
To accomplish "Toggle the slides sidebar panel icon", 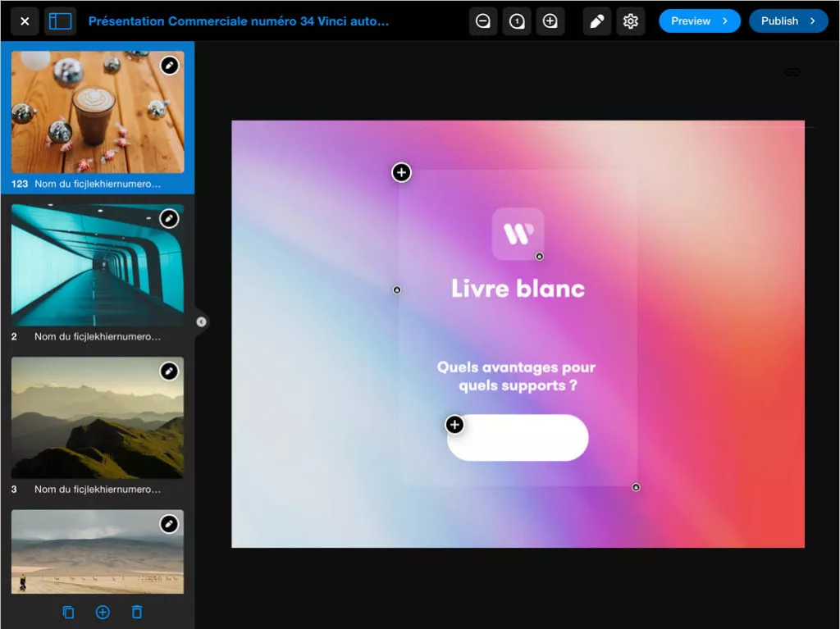I will coord(60,21).
